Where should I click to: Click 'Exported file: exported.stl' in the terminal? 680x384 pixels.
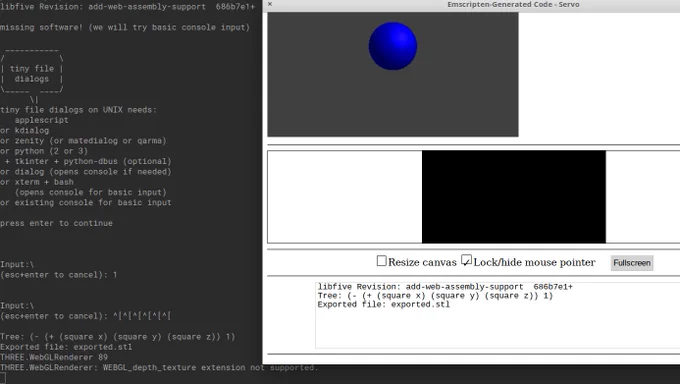pos(66,347)
